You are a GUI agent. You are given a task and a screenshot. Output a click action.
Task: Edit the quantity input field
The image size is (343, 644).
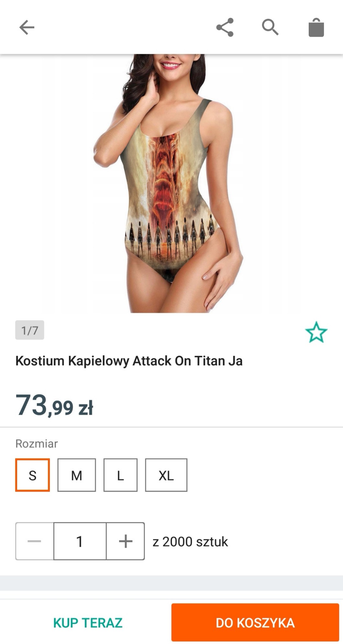80,541
